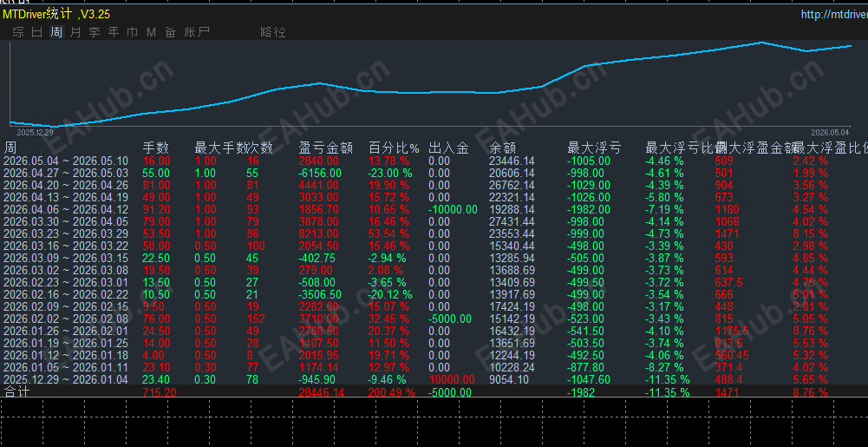Open the 账户 account tab
868x447 pixels.
click(x=197, y=32)
